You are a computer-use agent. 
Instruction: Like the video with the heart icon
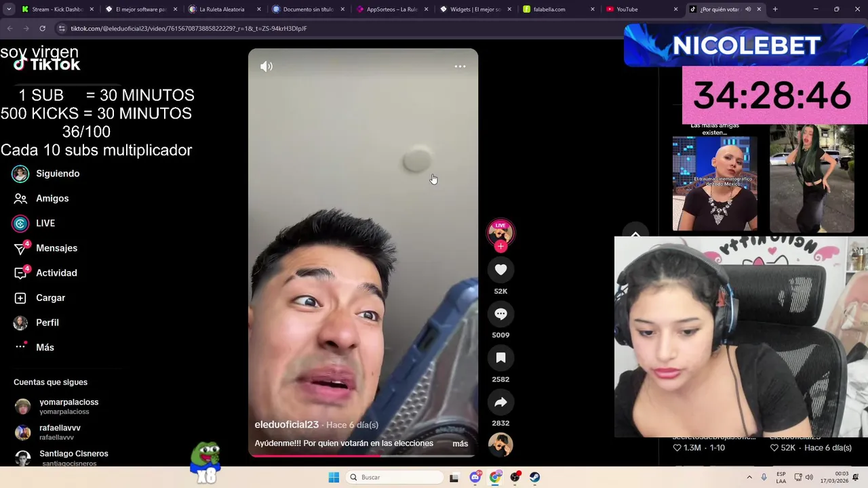point(500,270)
